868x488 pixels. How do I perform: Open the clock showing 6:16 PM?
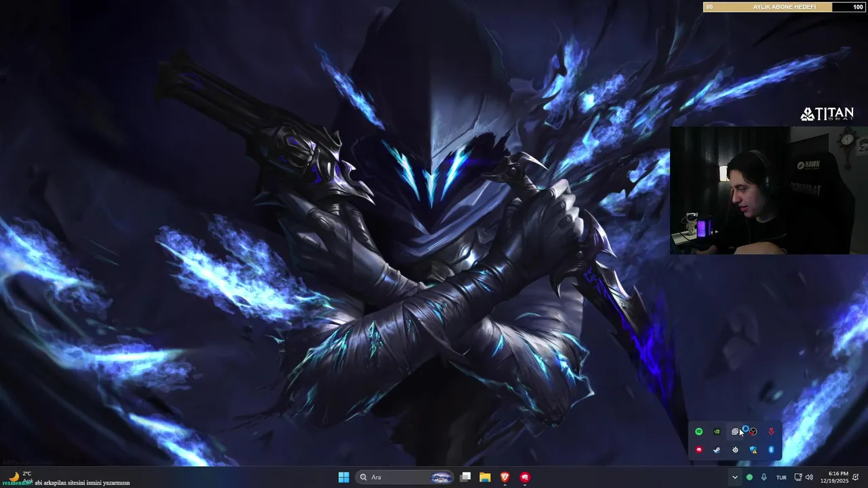[834, 477]
